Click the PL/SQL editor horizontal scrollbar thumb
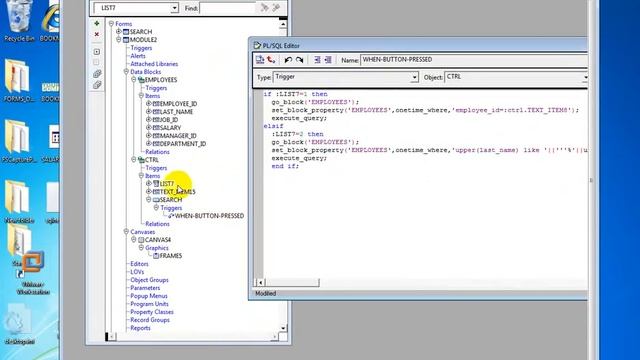Screen dimensions: 640x360 tap(292, 282)
